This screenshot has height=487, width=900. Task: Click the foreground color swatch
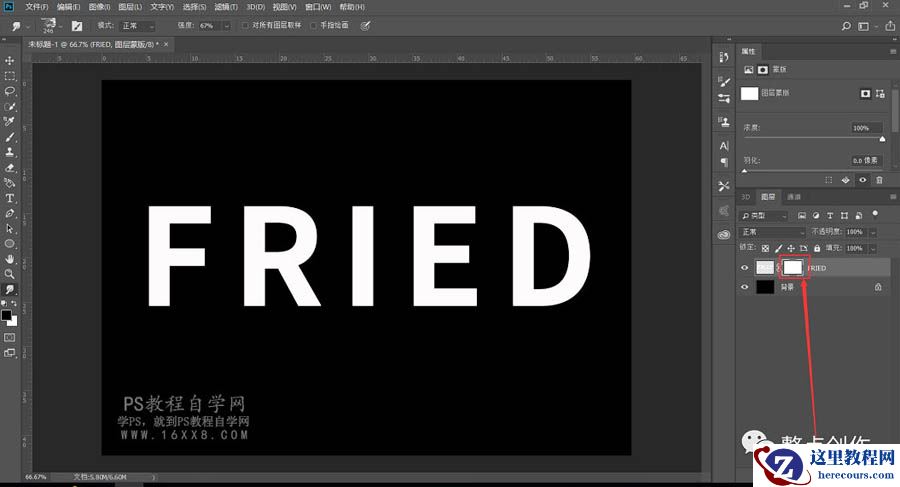coord(6,315)
